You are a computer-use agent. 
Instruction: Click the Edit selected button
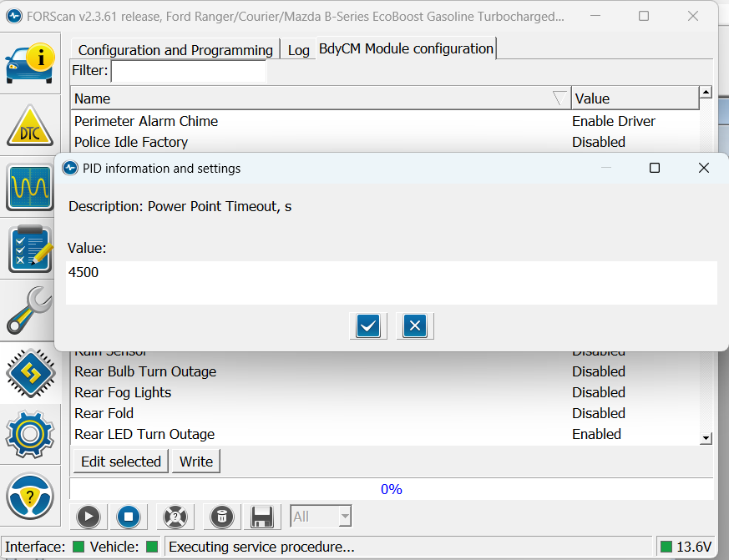(121, 462)
